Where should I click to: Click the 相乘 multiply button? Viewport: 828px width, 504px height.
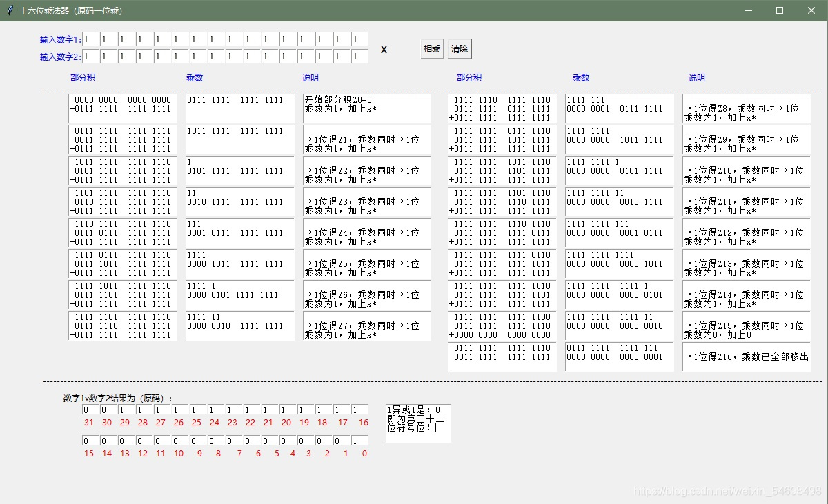(x=432, y=49)
